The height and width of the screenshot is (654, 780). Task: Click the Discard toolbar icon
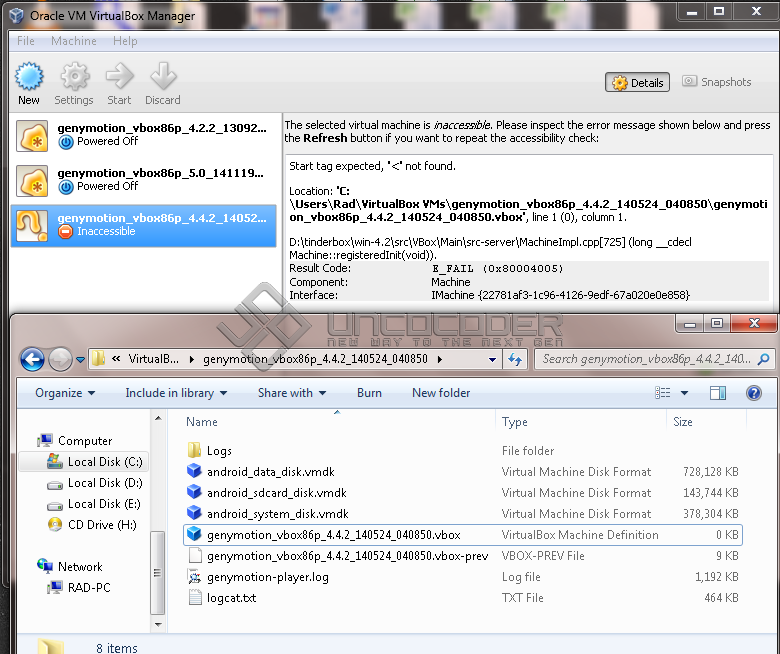(163, 77)
